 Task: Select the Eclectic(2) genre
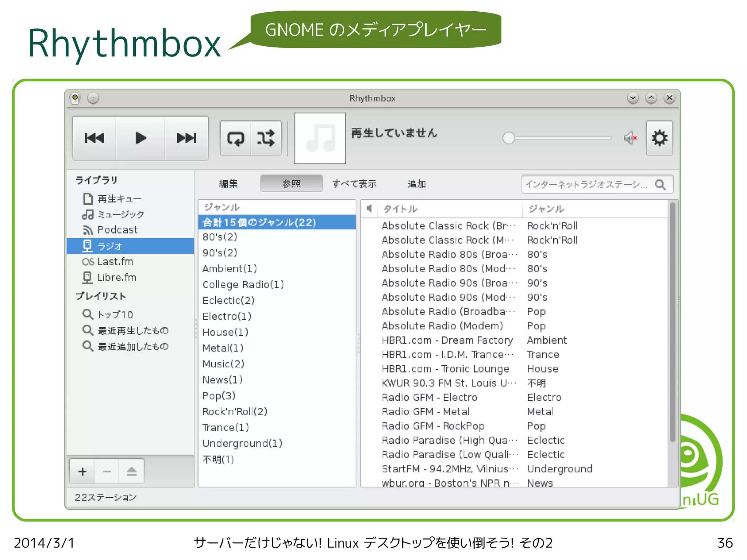tap(277, 301)
